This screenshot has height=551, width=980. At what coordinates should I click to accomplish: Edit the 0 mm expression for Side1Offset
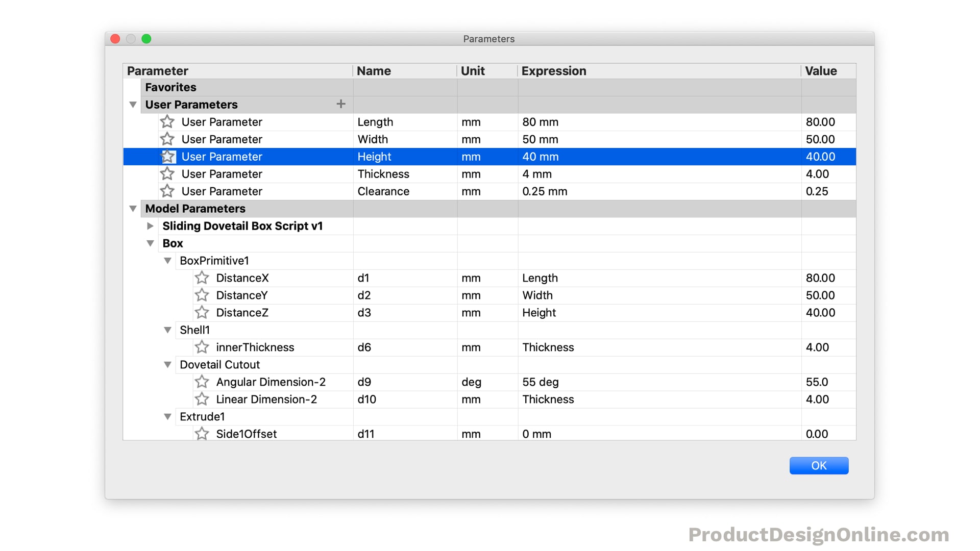pos(659,434)
